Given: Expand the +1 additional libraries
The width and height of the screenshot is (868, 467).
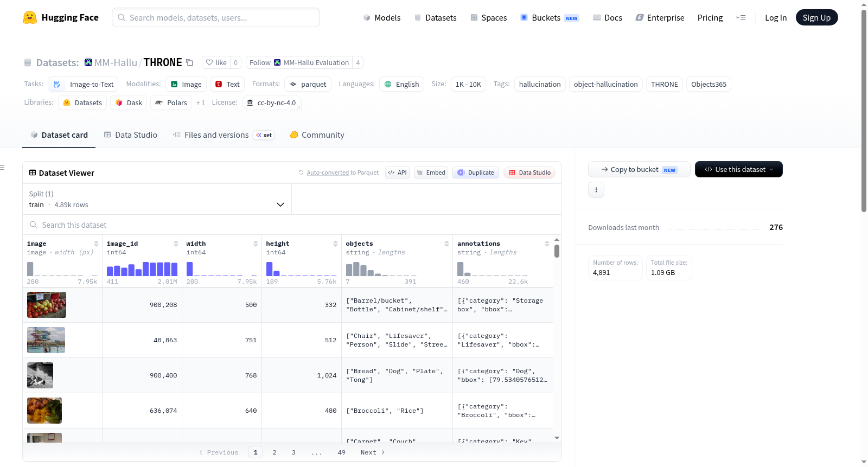Looking at the screenshot, I should [201, 103].
